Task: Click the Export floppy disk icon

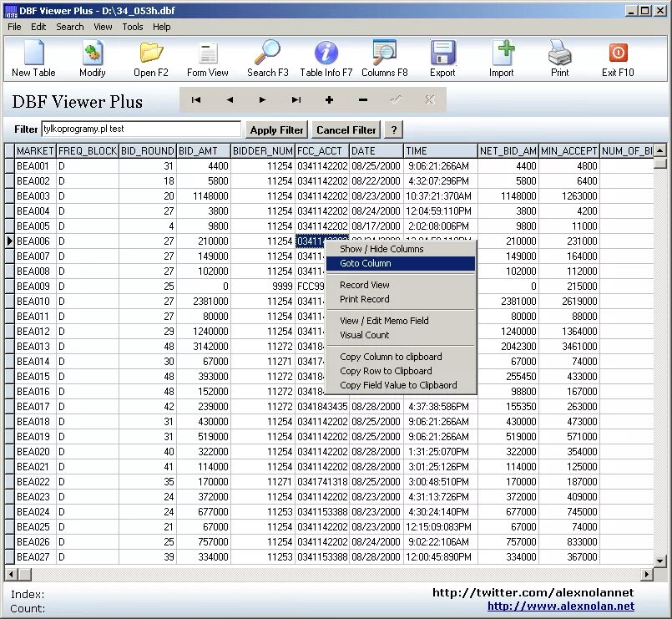Action: point(442,58)
